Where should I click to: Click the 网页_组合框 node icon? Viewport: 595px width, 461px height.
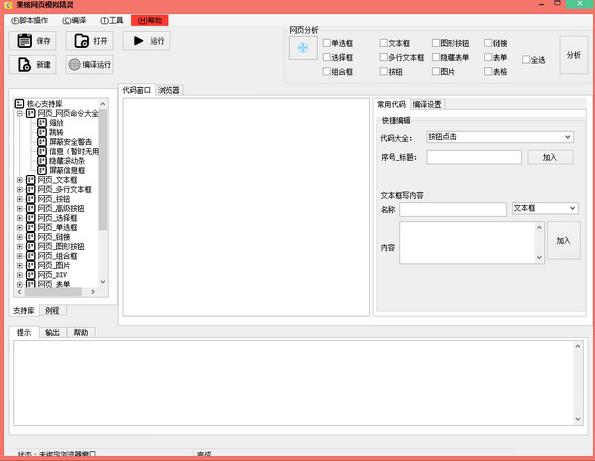[x=31, y=256]
